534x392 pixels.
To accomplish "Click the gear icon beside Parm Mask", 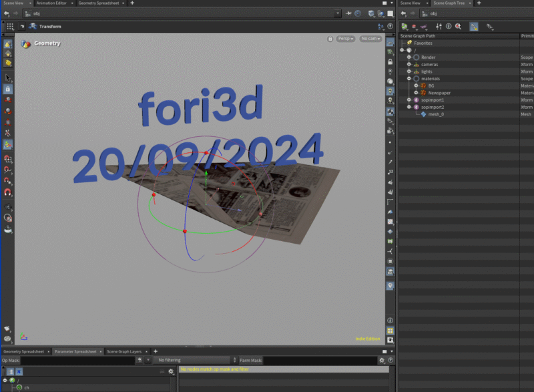I will point(381,361).
